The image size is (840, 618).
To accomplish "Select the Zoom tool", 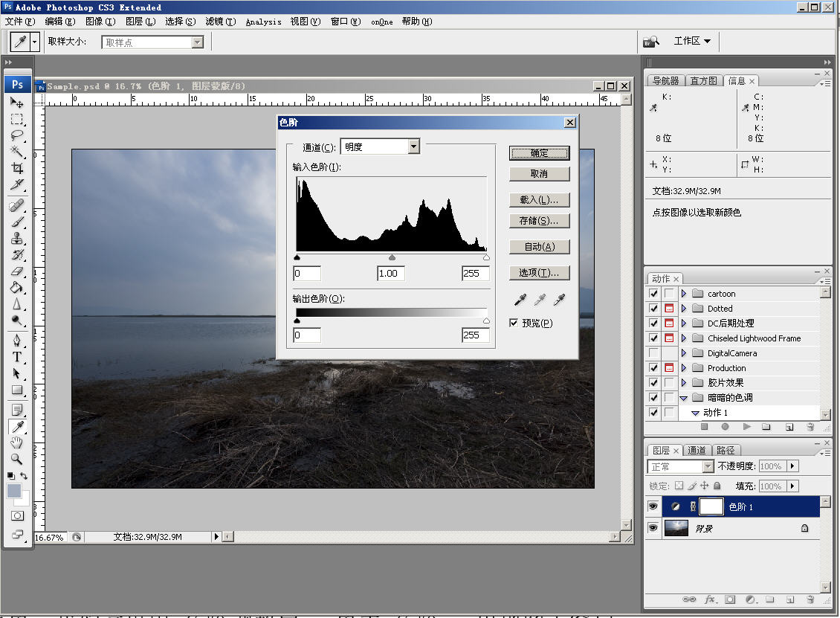I will [16, 459].
